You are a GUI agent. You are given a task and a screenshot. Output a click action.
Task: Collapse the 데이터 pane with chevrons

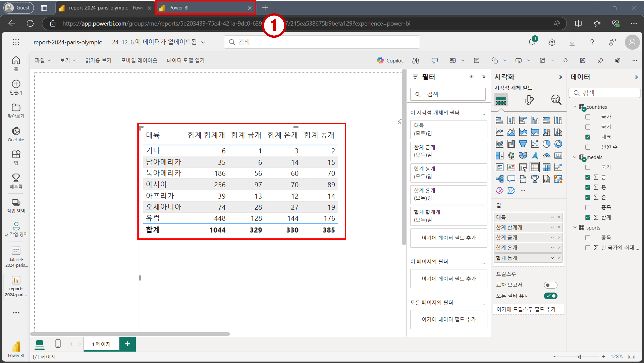[636, 77]
